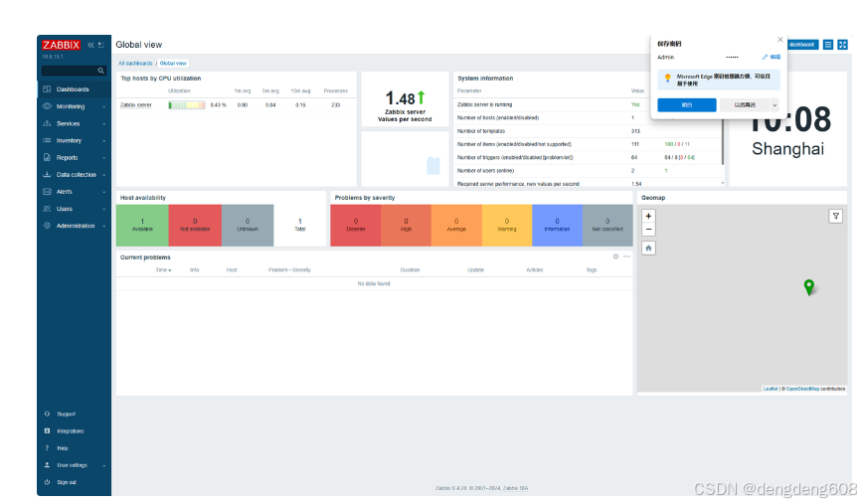Expand the Users menu chevron
Viewport: 861px width, 504px height.
pos(103,209)
